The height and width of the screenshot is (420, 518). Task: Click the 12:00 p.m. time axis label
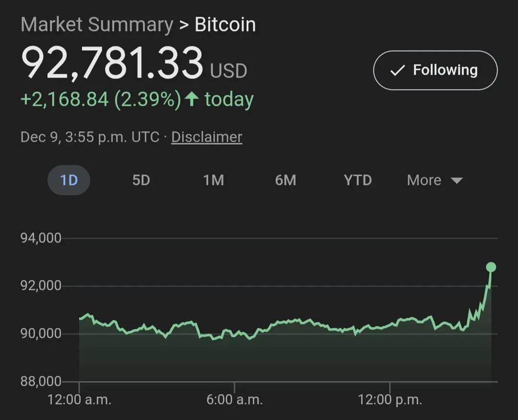(390, 400)
